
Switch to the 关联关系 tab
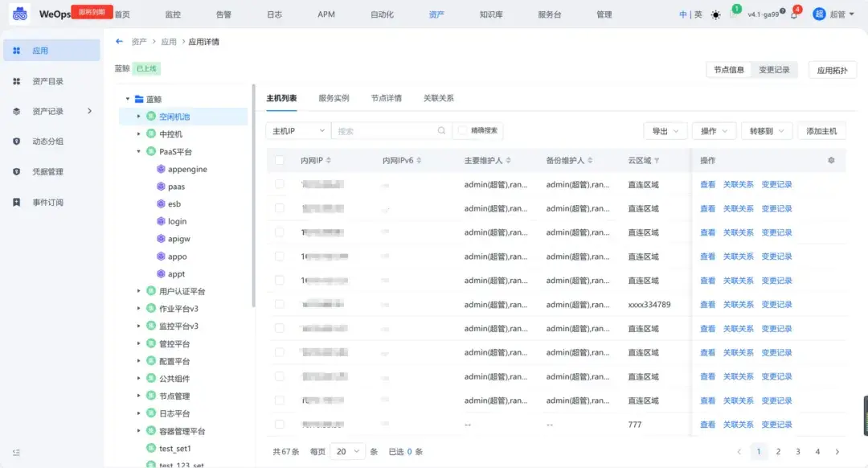tap(439, 98)
